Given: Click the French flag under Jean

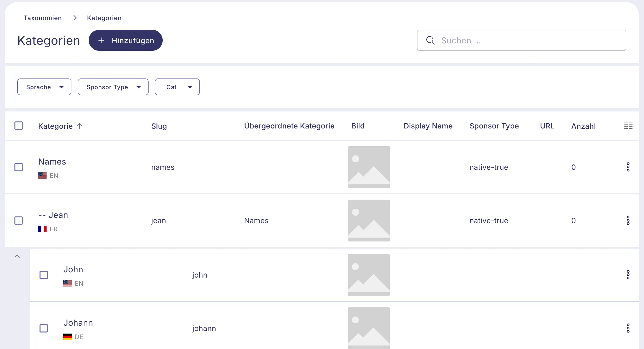Looking at the screenshot, I should click(42, 229).
